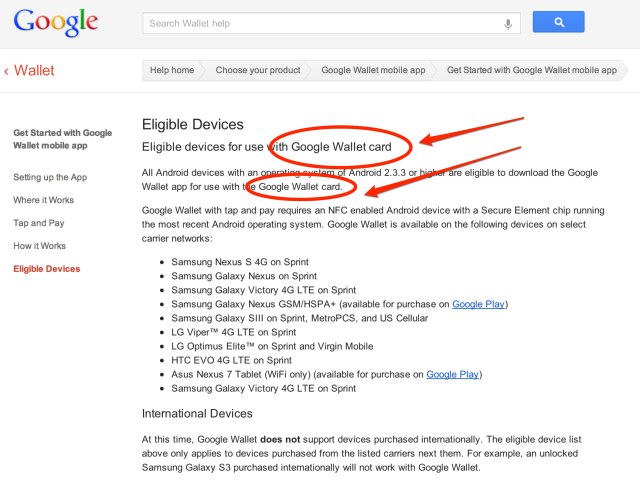640x481 pixels.
Task: Go to Help home breadcrumb
Action: (x=171, y=71)
